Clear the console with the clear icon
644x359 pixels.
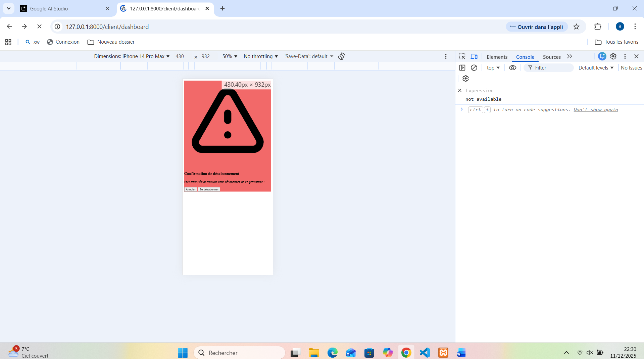coord(474,68)
